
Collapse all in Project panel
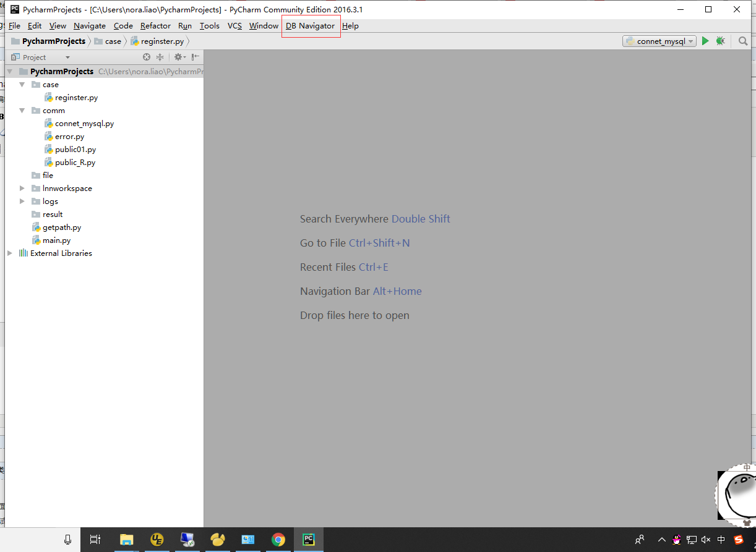[160, 57]
